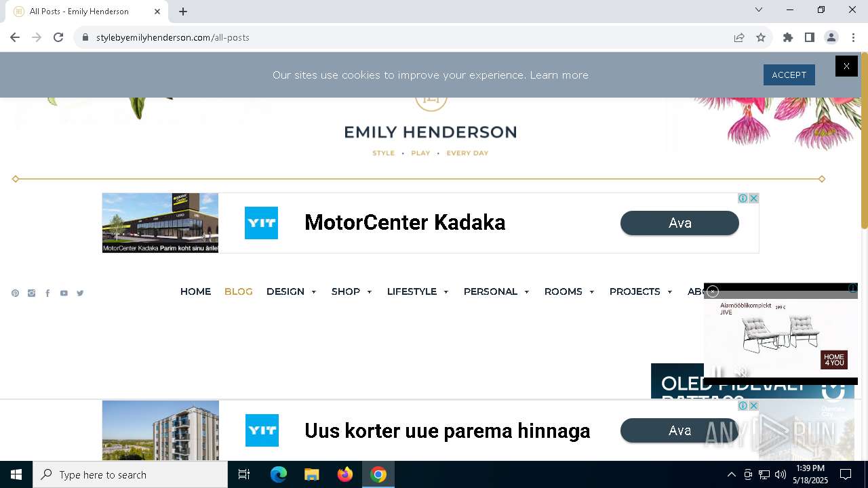
Task: Click Ava on MotorCenter Kadaka ad
Action: 679,223
